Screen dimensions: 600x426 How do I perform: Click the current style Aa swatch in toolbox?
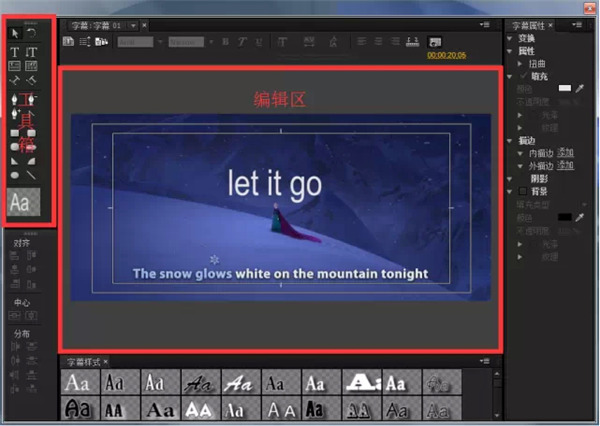24,201
